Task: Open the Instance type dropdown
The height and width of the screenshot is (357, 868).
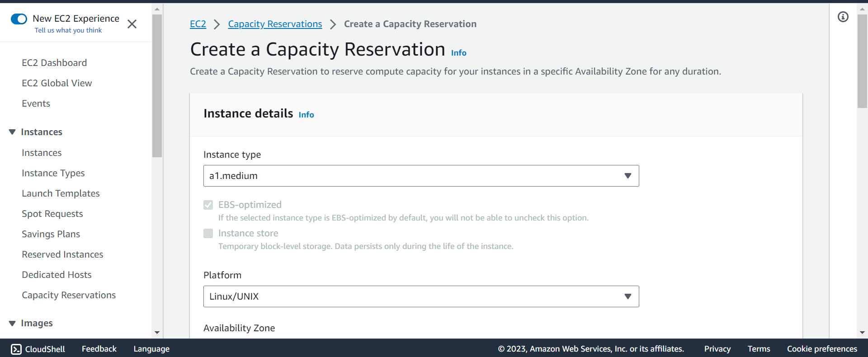Action: click(421, 176)
